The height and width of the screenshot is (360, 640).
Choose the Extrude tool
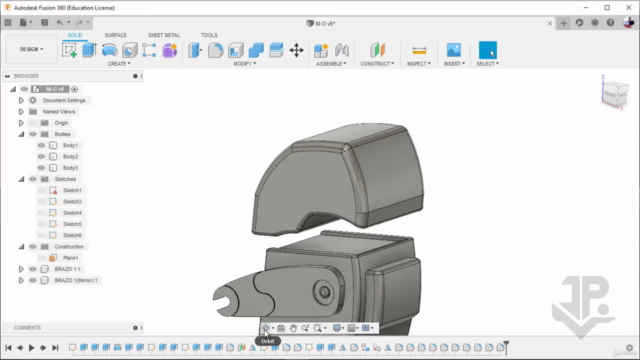tap(89, 50)
